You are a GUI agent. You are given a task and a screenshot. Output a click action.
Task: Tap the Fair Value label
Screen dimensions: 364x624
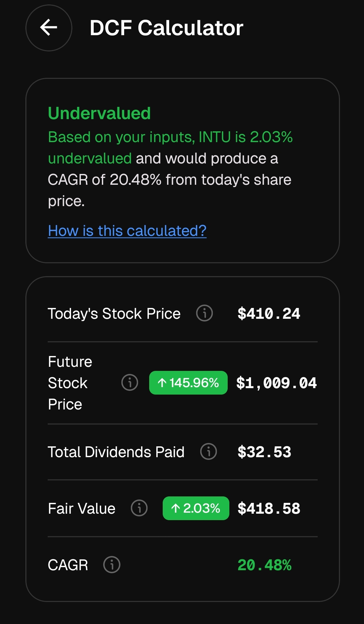(82, 508)
